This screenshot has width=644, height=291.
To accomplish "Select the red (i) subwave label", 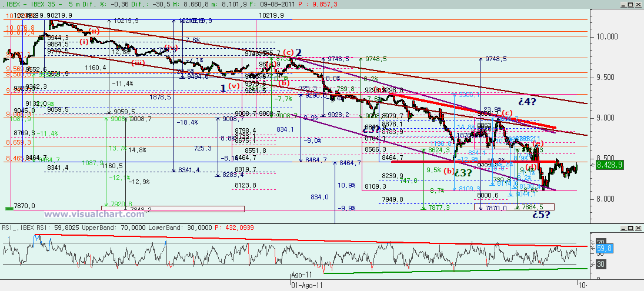I will [x=84, y=42].
